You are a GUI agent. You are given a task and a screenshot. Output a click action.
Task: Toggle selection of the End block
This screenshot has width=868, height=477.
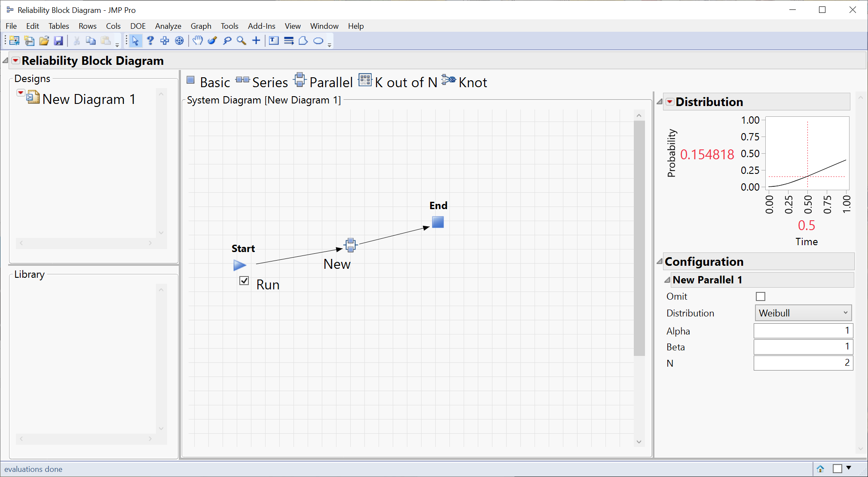click(437, 222)
